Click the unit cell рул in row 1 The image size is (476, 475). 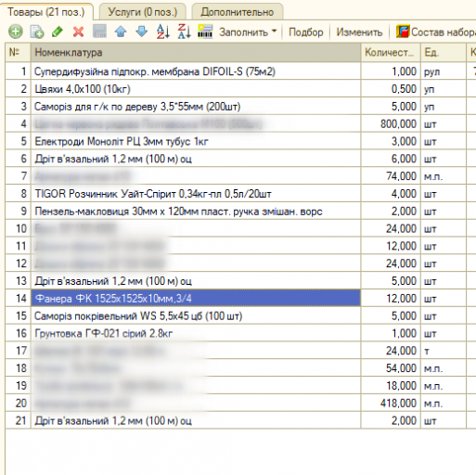[x=444, y=71]
